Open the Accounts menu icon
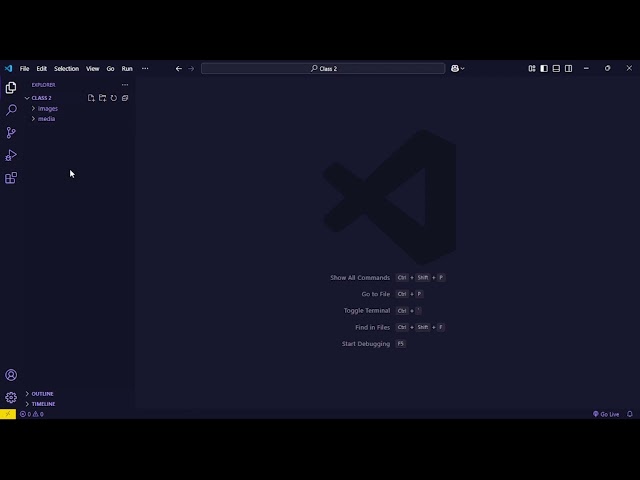Viewport: 640px width, 480px height. click(x=11, y=375)
